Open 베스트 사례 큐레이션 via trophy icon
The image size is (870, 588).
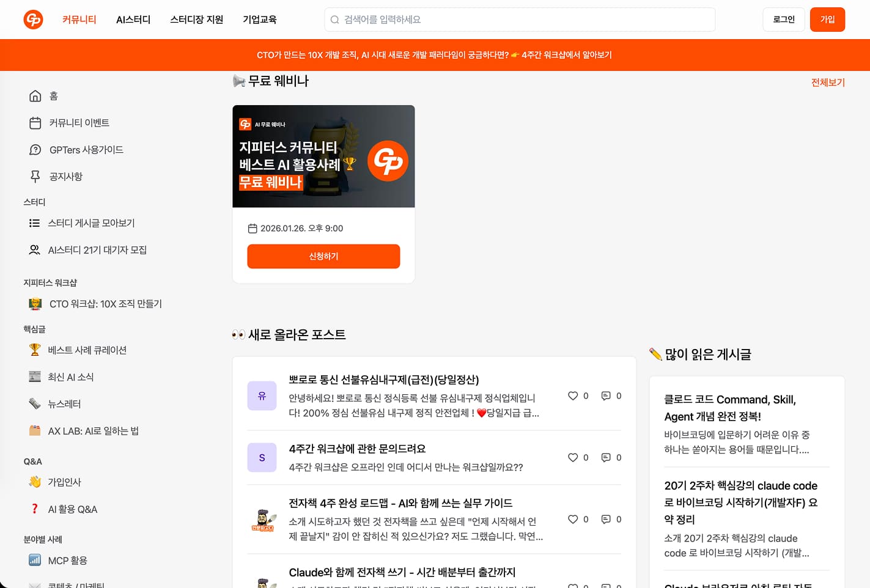(35, 350)
